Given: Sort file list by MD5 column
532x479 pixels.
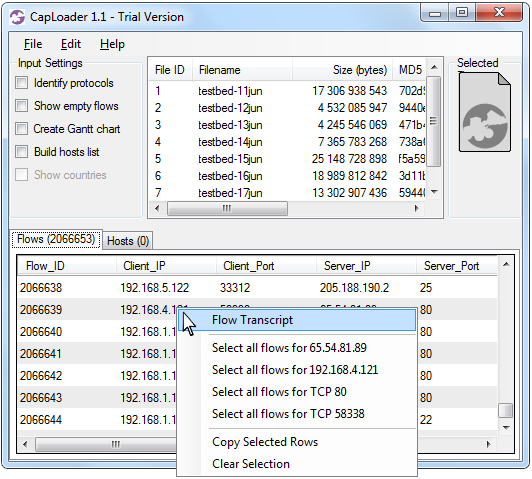Looking at the screenshot, I should (x=409, y=70).
